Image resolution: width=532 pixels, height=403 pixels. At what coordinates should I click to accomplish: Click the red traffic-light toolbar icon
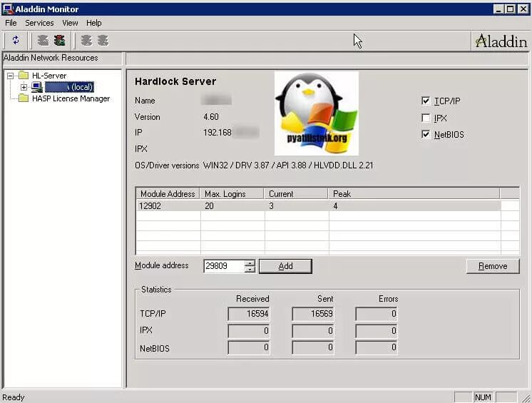tap(60, 41)
